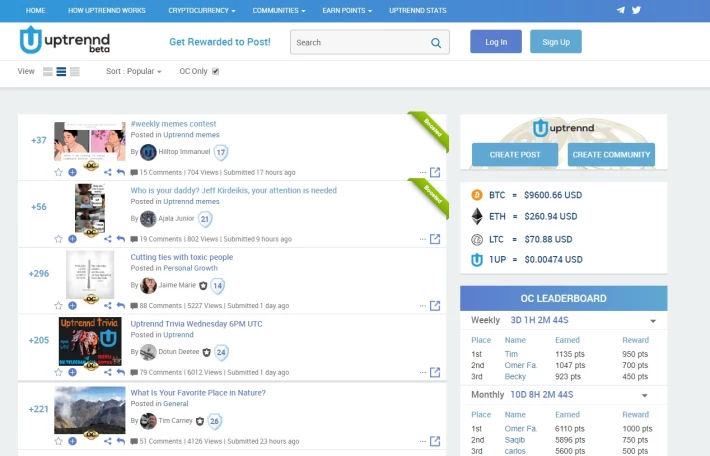
Task: Open the 'Personal Growth' community link
Action: pyautogui.click(x=190, y=268)
